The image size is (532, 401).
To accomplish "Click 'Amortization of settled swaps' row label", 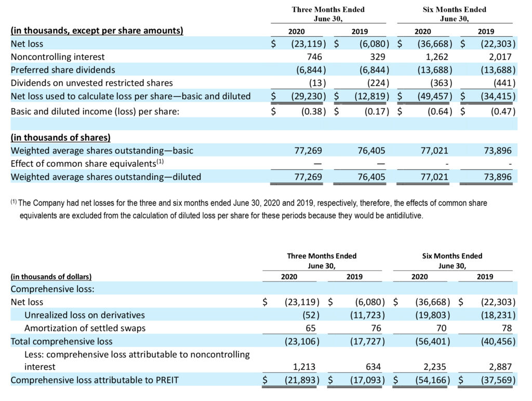I will (85, 328).
